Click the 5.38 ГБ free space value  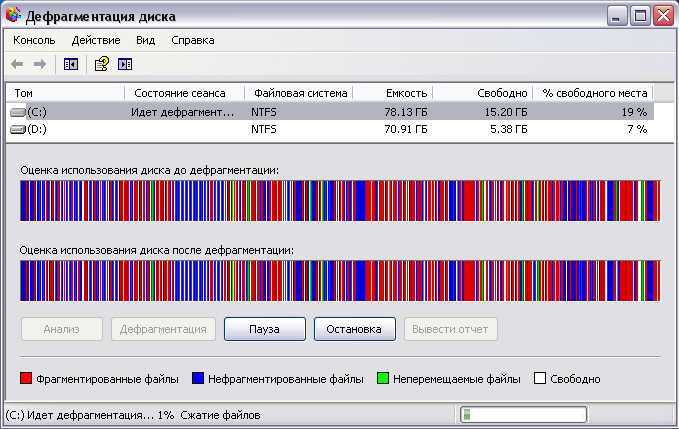pyautogui.click(x=509, y=129)
